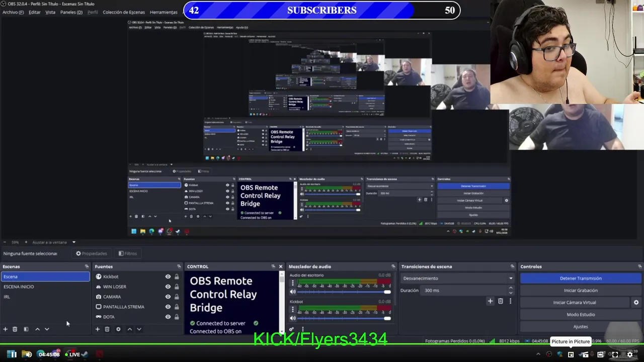This screenshot has width=644, height=362.
Task: Open transition properties three-dot menu
Action: [x=510, y=301]
